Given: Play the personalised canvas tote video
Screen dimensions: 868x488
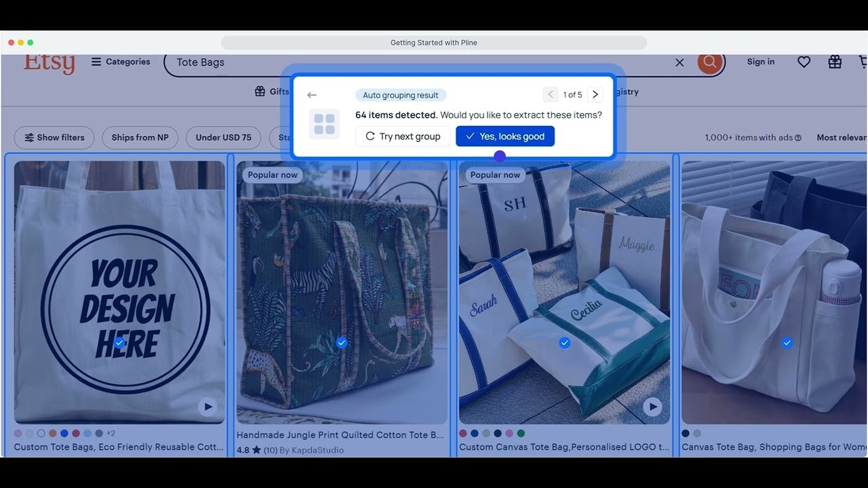Looking at the screenshot, I should point(652,407).
